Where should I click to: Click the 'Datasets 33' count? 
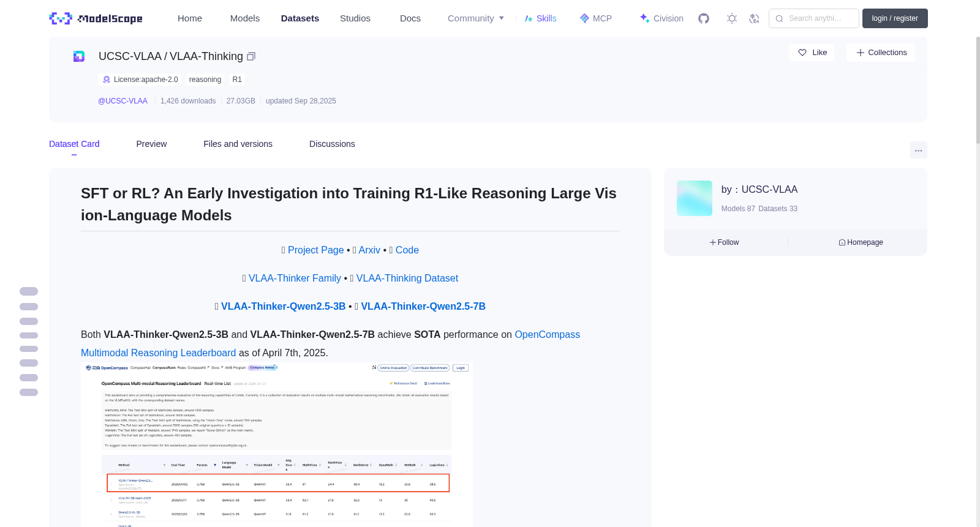tap(778, 209)
